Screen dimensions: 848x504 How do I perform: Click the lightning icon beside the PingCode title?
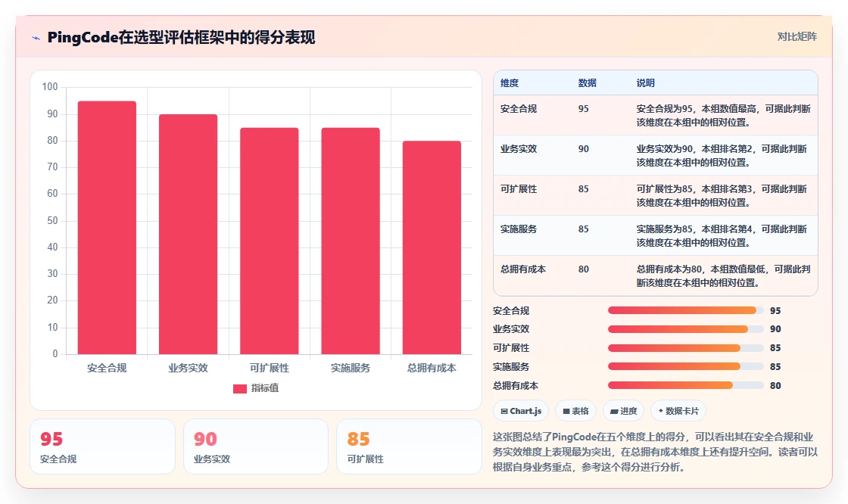pos(36,38)
